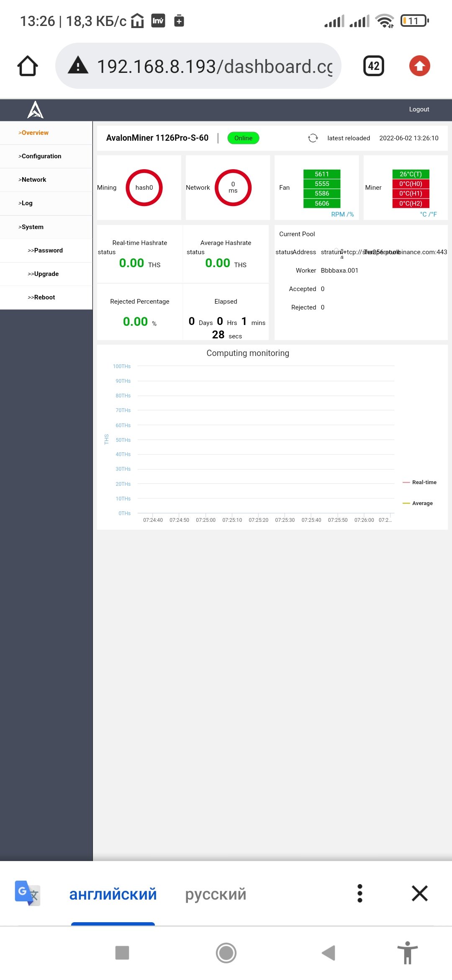Click the reload refresh icon

313,138
